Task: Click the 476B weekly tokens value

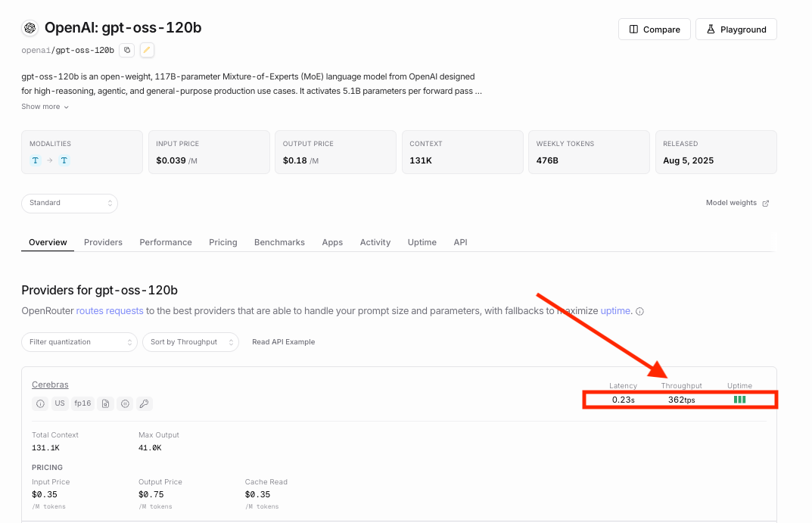Action: [547, 160]
